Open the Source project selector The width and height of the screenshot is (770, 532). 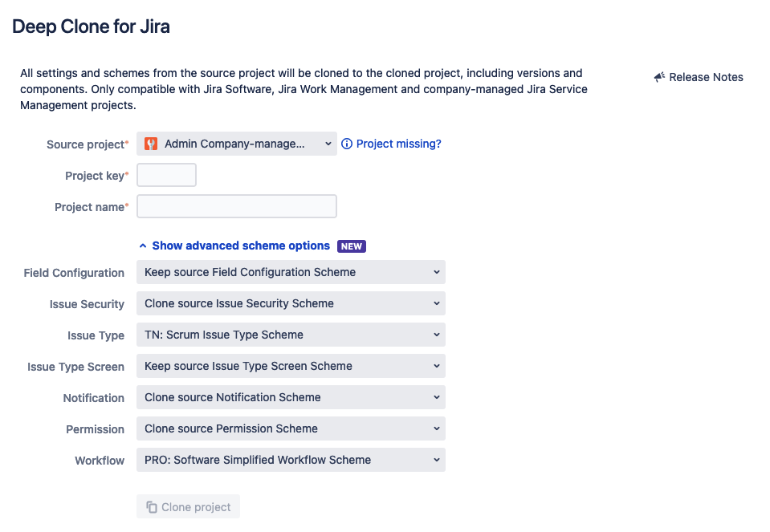[x=236, y=143]
